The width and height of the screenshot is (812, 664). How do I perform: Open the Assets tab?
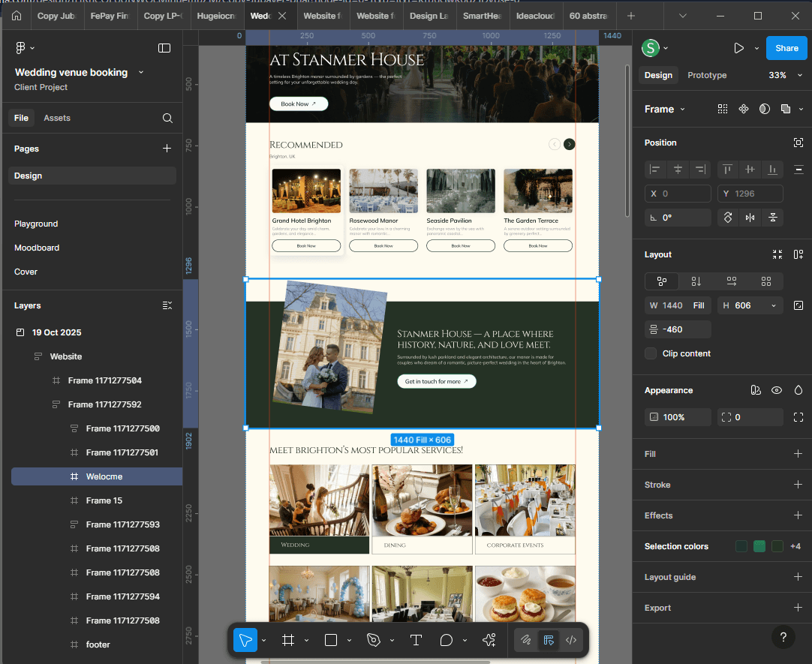57,118
